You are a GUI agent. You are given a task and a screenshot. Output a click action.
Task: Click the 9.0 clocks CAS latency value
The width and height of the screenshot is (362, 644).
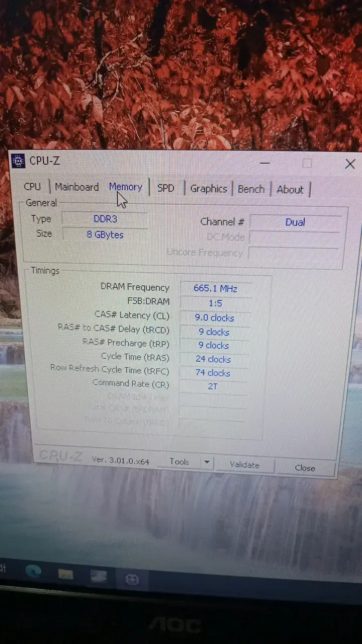click(215, 318)
